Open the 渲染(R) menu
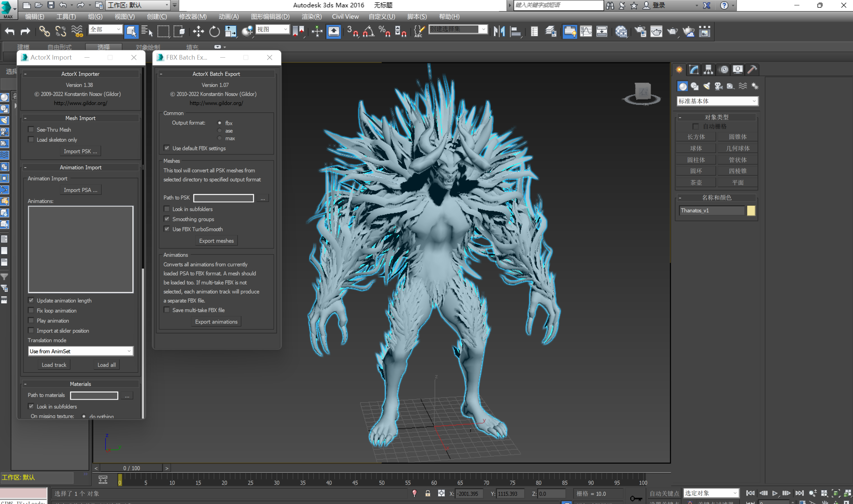Viewport: 853px width, 504px height. coord(312,17)
